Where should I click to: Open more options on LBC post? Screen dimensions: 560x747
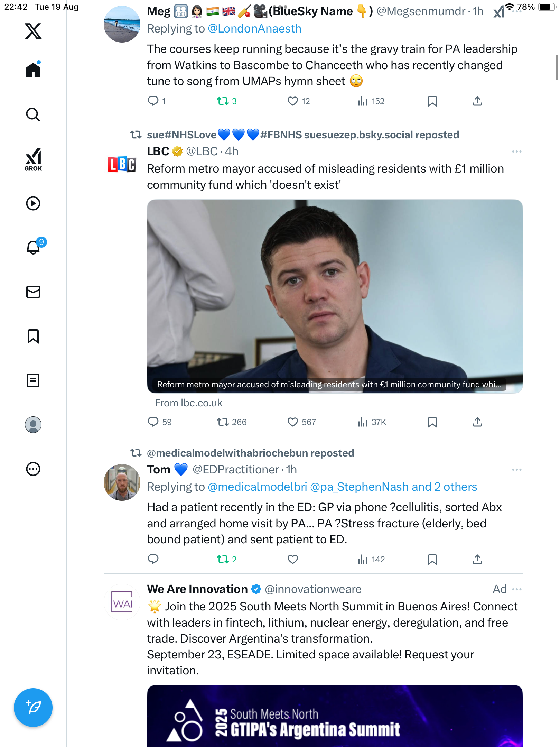[x=516, y=151]
